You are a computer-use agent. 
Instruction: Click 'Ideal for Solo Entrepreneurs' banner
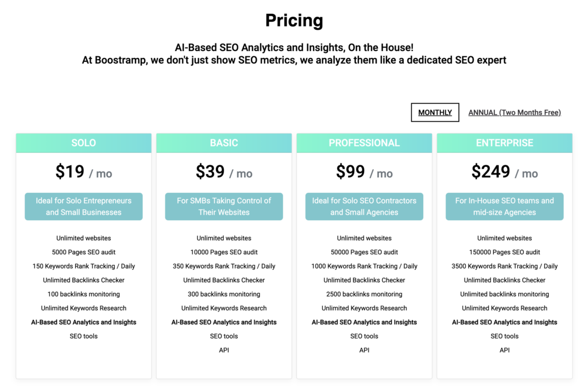tap(84, 207)
